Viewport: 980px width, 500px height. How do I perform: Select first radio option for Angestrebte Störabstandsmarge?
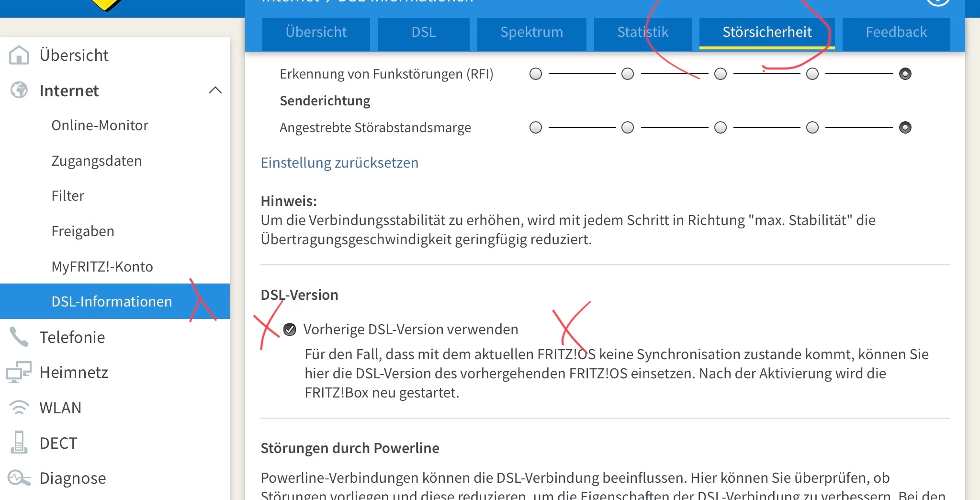point(536,127)
